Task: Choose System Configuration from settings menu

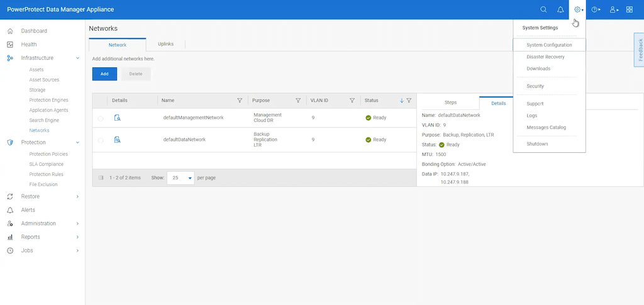Action: tap(549, 45)
